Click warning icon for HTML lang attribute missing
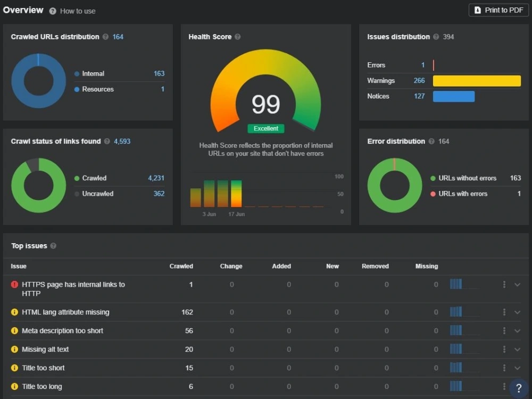 [14, 312]
